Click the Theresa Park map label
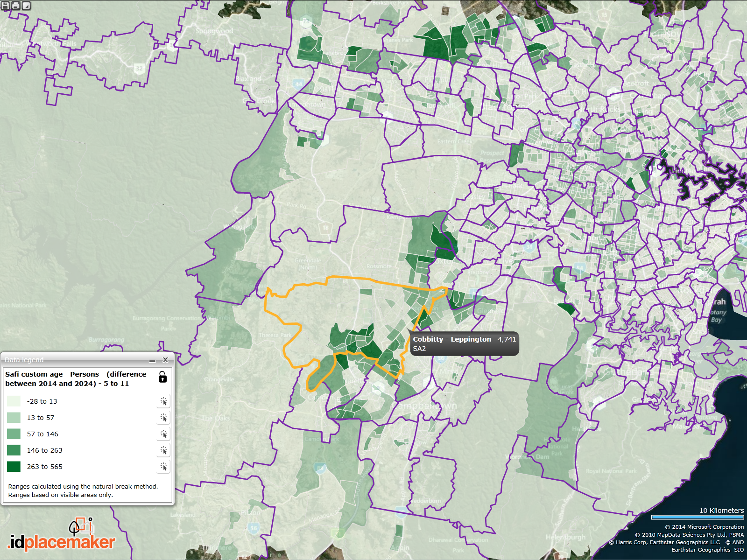Screen dimensions: 747x560 (x=275, y=335)
